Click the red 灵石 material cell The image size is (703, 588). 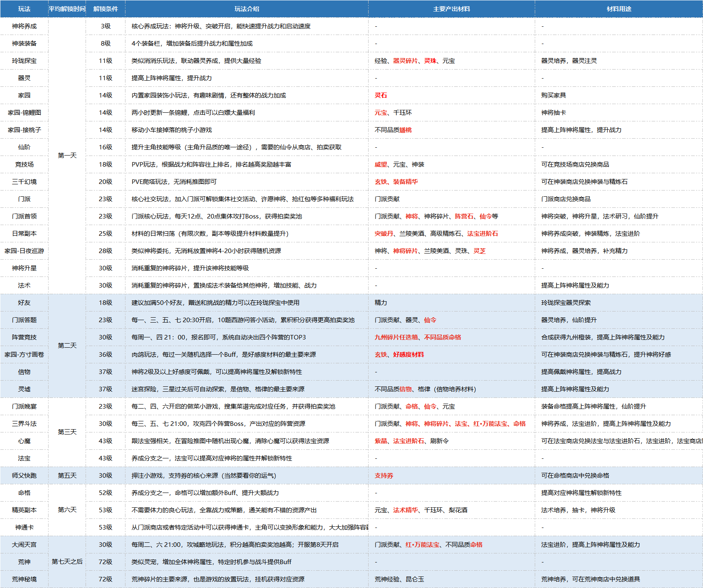[452, 95]
